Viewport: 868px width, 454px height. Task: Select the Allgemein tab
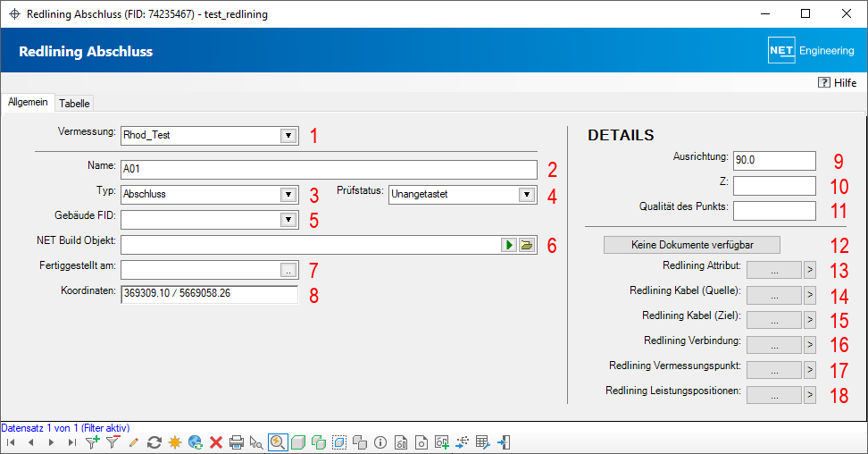coord(28,102)
